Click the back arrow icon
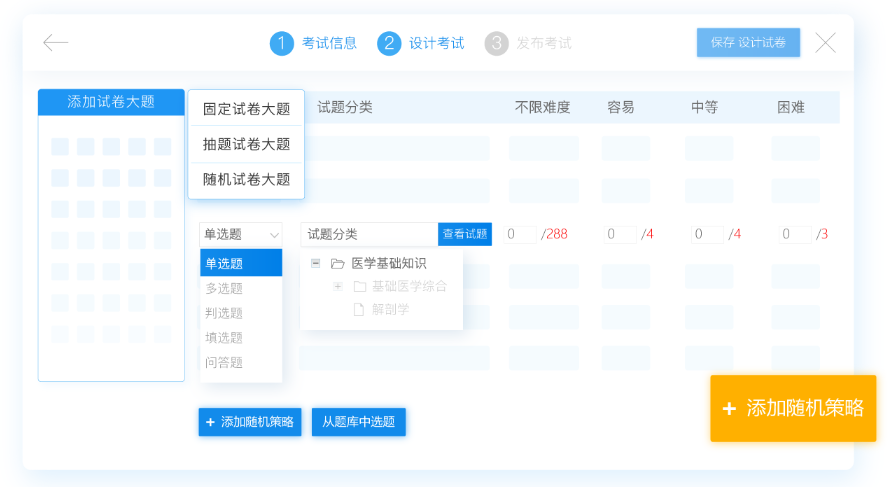This screenshot has height=487, width=892. pos(55,43)
